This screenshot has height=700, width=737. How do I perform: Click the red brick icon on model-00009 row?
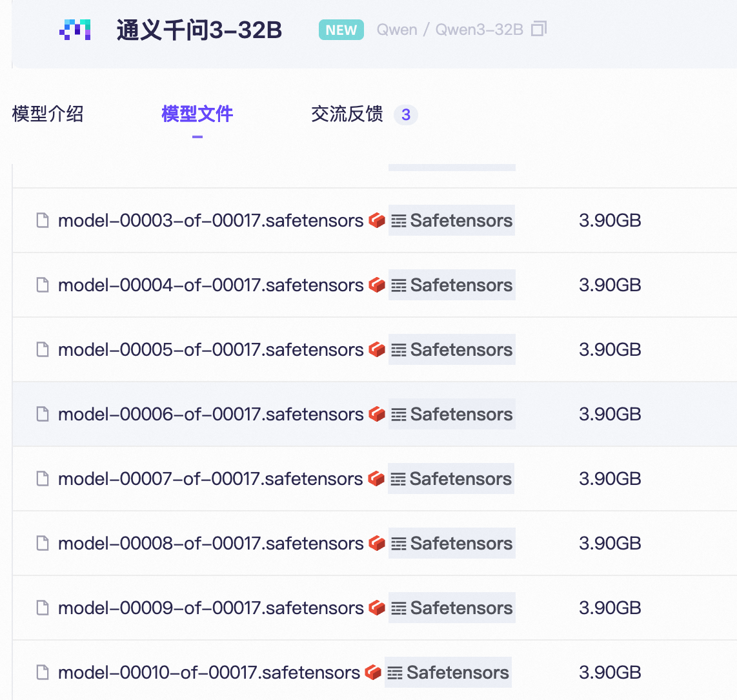377,608
